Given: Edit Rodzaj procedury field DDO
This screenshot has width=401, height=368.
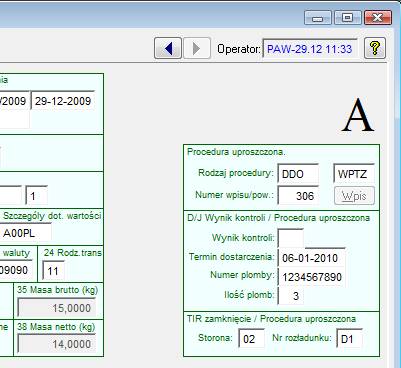Looking at the screenshot, I should [x=298, y=174].
